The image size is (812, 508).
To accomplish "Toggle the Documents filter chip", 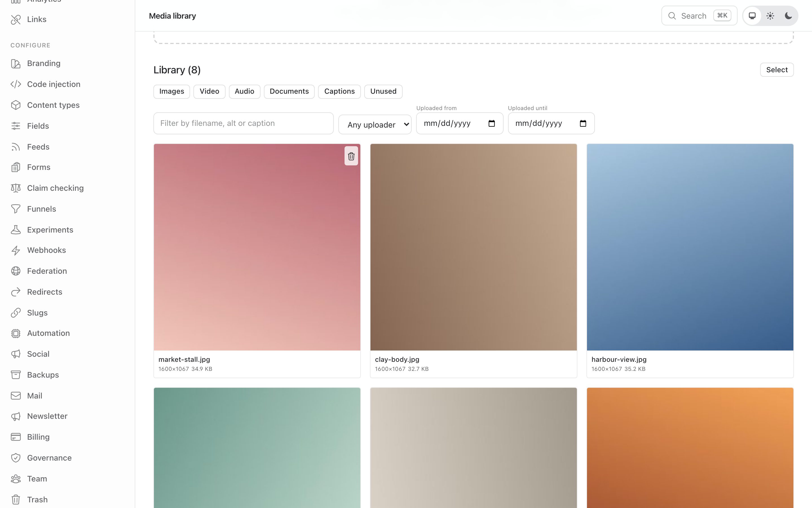I will (x=289, y=91).
